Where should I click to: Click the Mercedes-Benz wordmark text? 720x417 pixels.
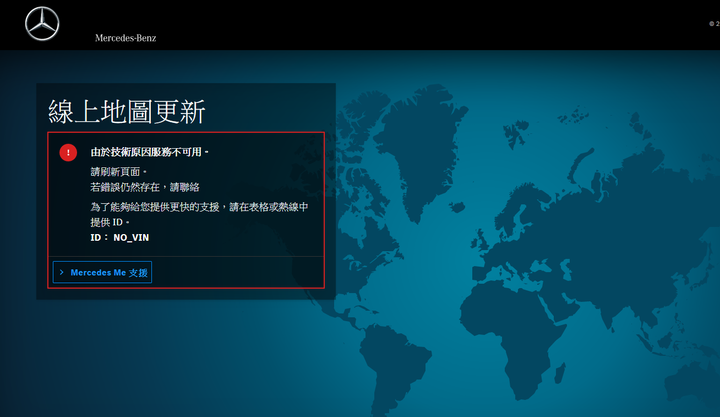click(126, 38)
